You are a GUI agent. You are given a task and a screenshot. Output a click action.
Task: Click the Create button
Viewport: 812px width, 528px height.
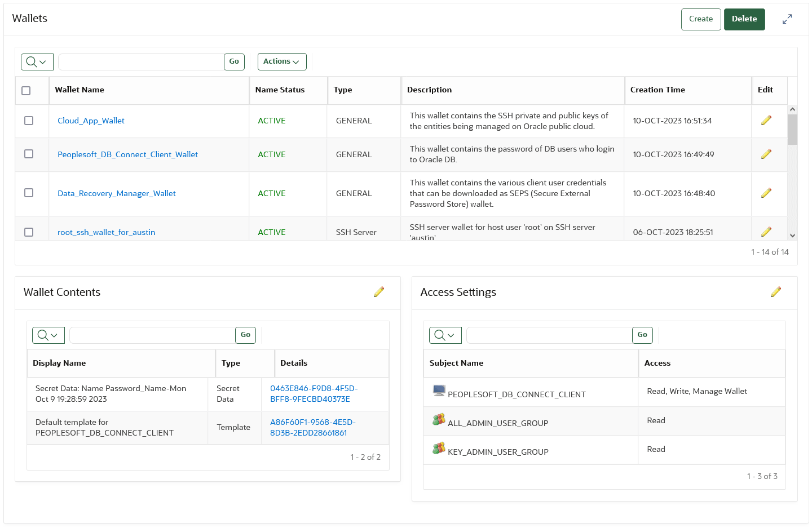pos(700,19)
